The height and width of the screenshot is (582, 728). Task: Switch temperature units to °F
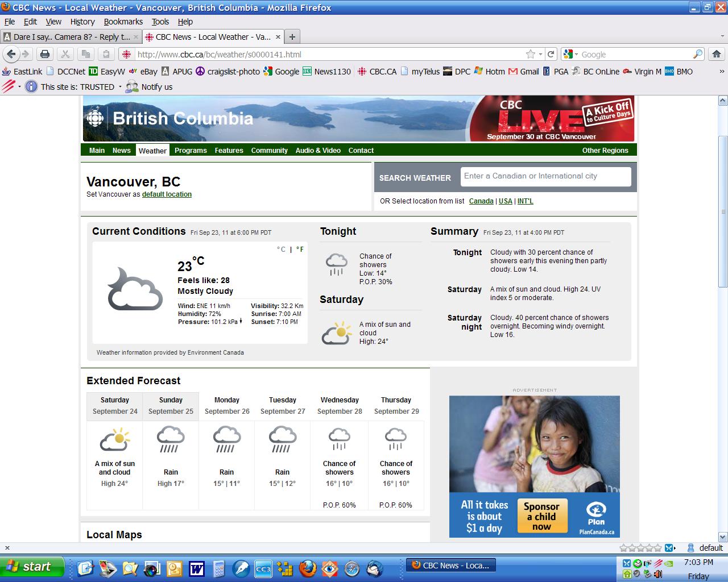click(300, 250)
